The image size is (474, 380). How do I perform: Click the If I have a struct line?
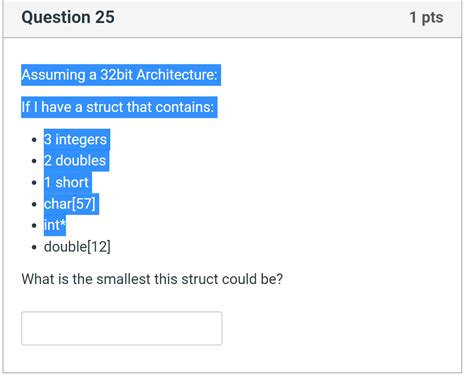click(118, 107)
